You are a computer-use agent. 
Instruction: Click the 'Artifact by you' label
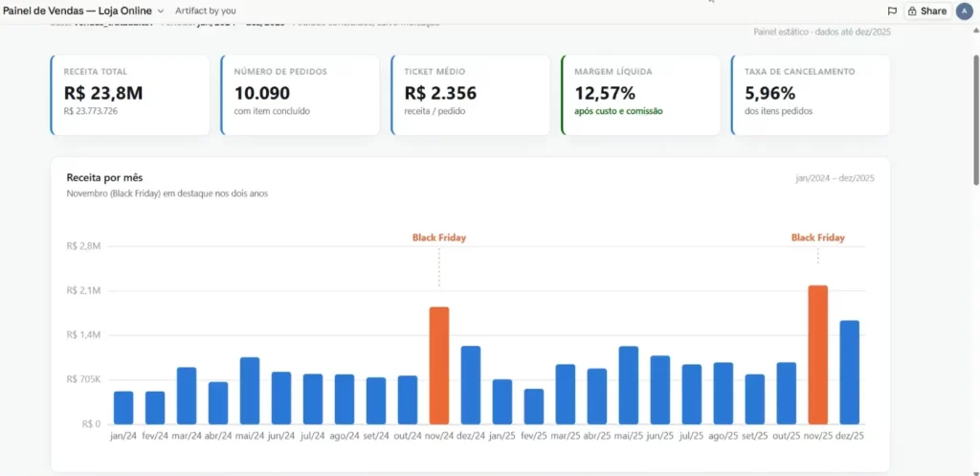[x=206, y=11]
